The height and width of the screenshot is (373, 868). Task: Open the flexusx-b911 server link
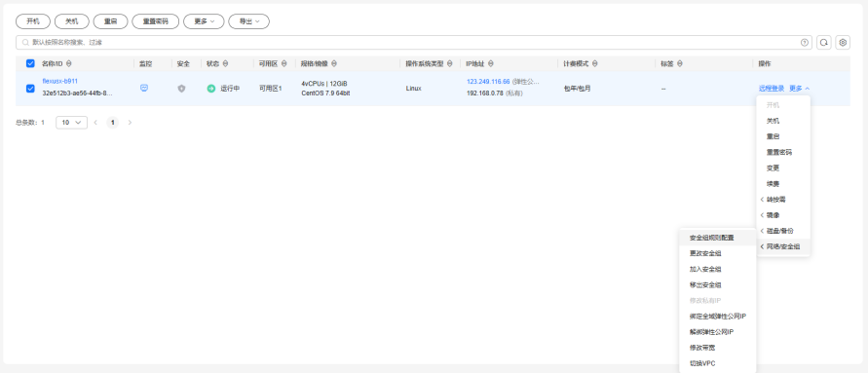coord(60,82)
